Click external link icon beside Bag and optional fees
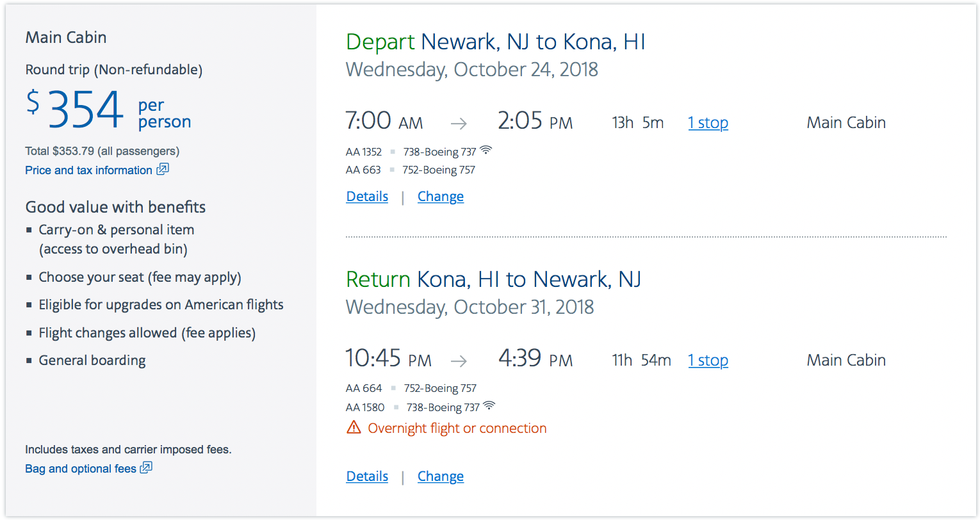Viewport: 980px width, 520px height. pos(146,468)
